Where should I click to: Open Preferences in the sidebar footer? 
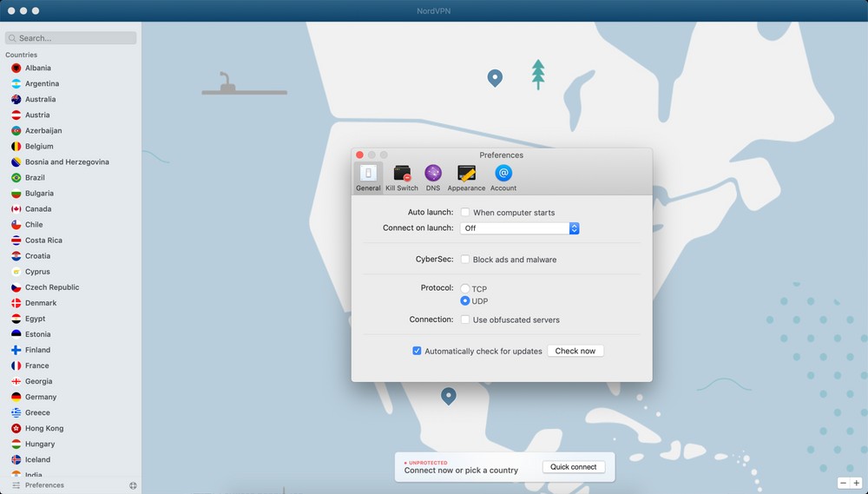[x=43, y=485]
